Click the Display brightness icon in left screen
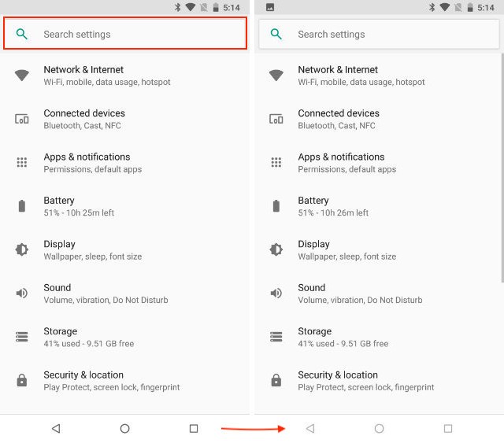Screen dimensions: 504x443 pyautogui.click(x=22, y=249)
